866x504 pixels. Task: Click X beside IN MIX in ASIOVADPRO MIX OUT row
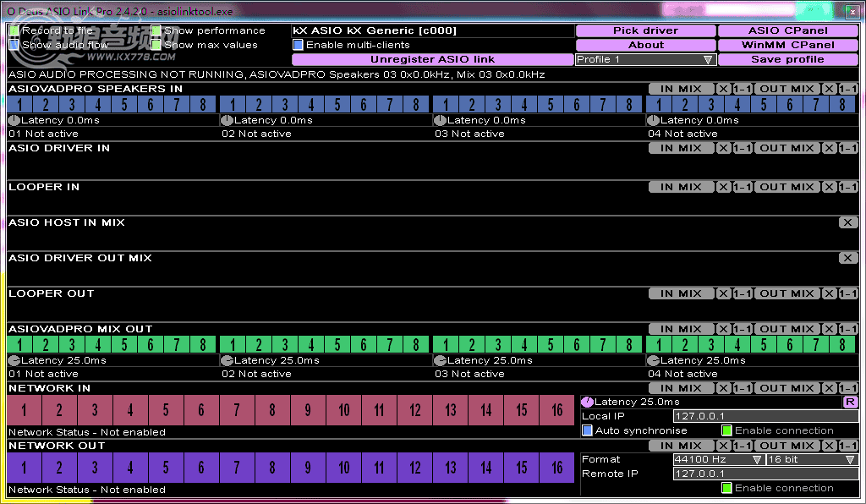click(x=723, y=329)
